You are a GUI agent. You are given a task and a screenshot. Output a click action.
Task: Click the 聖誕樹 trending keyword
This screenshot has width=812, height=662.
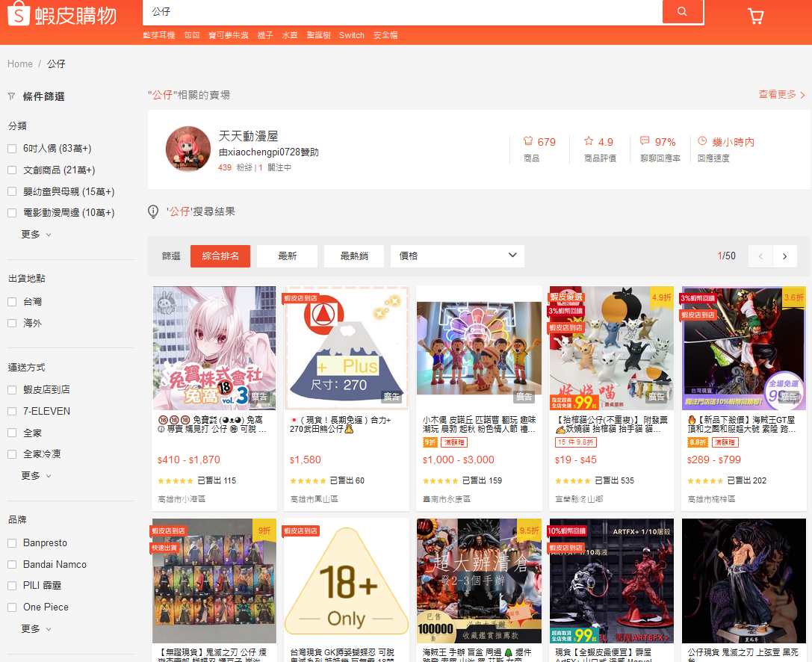[x=318, y=35]
